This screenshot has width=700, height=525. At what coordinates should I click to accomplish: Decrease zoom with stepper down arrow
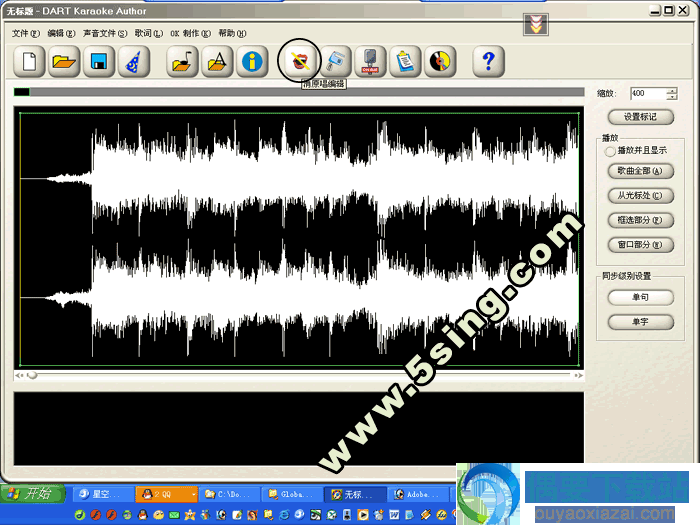[672, 96]
